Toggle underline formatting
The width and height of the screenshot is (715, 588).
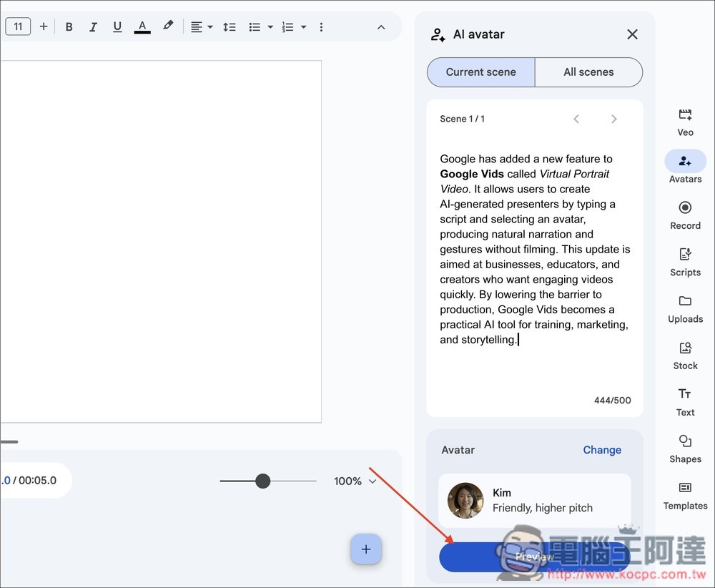[117, 27]
